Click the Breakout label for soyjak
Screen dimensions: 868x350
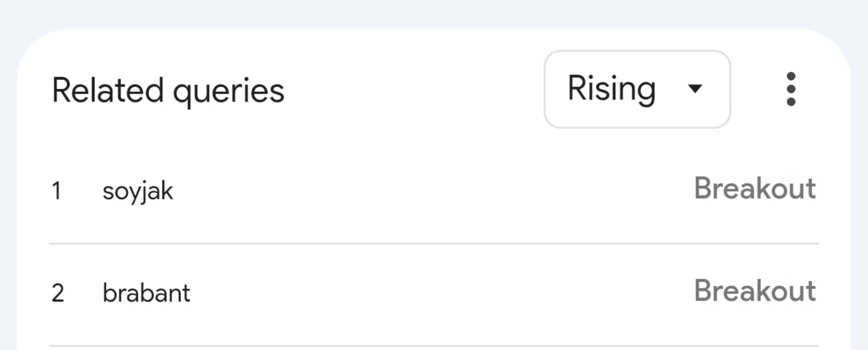(x=755, y=188)
